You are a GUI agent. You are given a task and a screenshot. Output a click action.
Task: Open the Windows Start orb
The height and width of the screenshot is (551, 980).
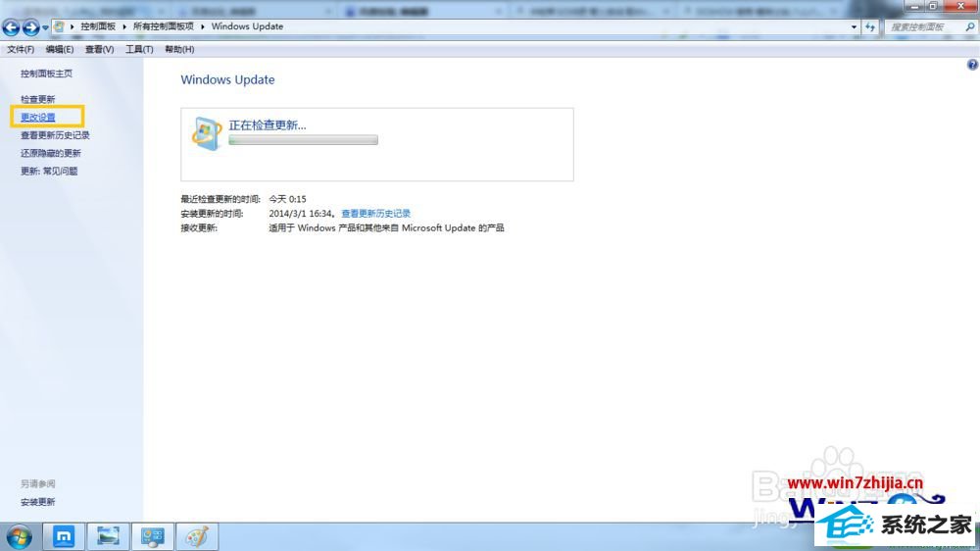[x=19, y=536]
